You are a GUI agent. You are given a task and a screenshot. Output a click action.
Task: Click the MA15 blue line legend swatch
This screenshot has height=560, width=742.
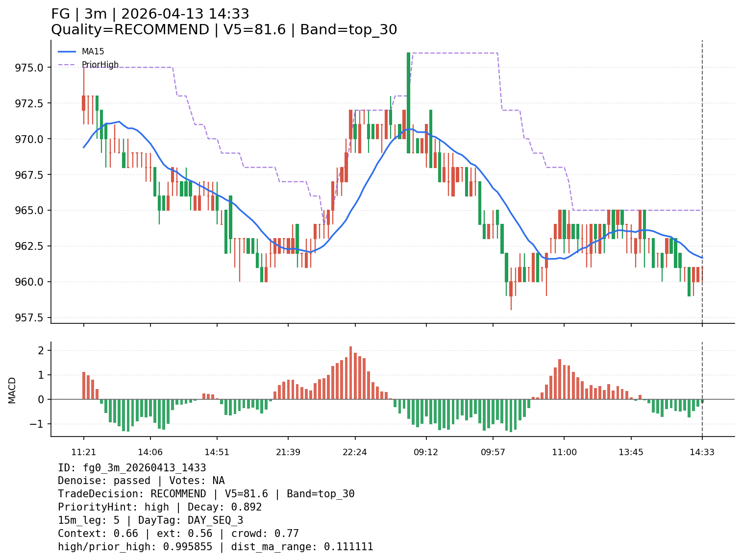pos(67,51)
